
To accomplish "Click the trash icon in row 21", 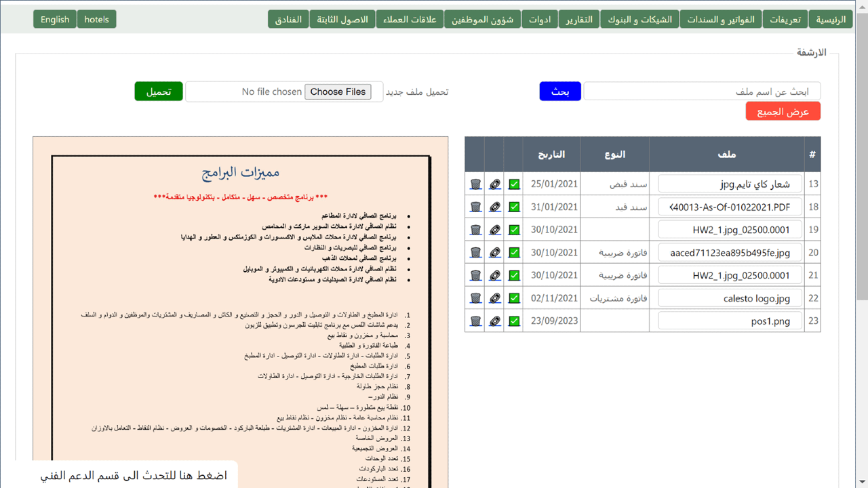I will coord(475,276).
